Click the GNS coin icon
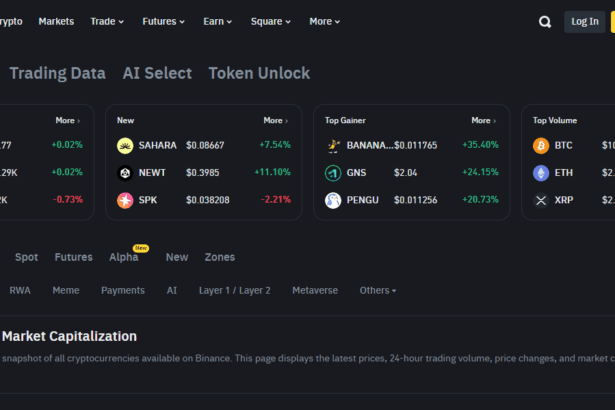 (x=333, y=173)
